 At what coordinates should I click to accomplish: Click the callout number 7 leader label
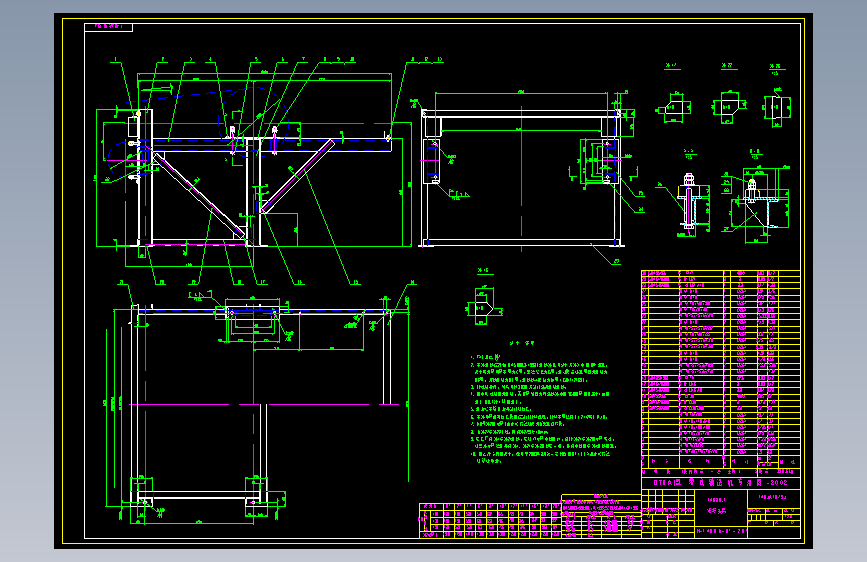pyautogui.click(x=303, y=59)
